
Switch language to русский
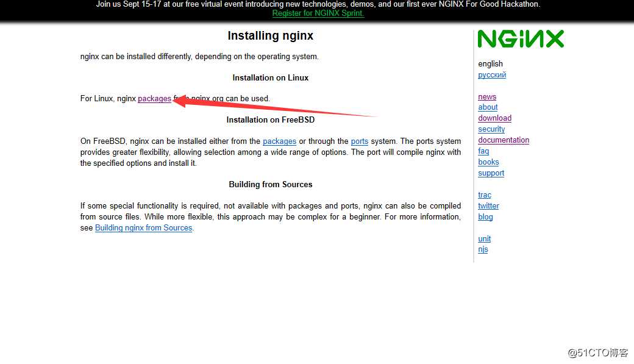(x=492, y=75)
